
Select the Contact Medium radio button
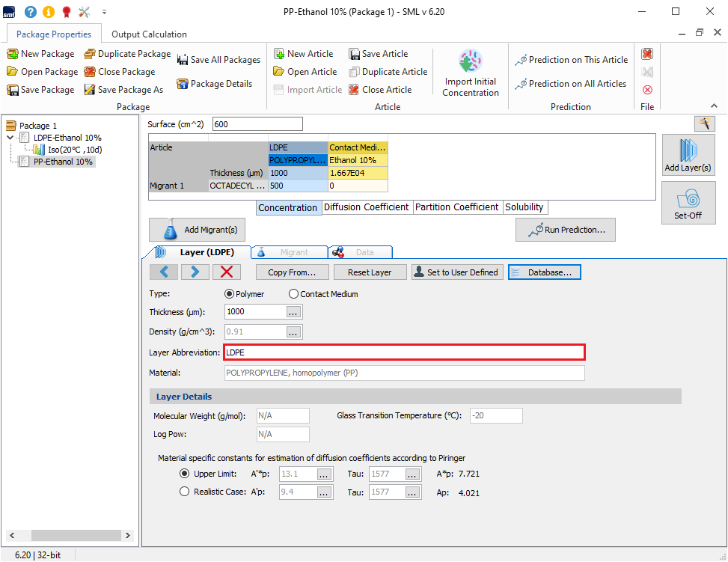pos(294,294)
